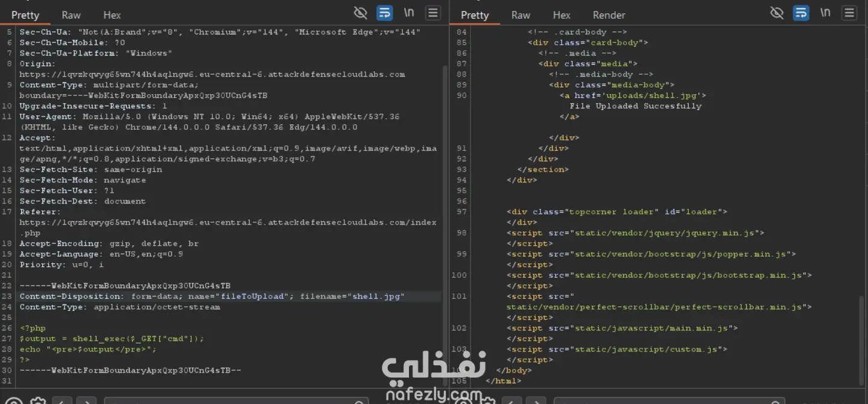The height and width of the screenshot is (404, 868).
Task: Click the closing boundary line ending with --
Action: (x=130, y=370)
